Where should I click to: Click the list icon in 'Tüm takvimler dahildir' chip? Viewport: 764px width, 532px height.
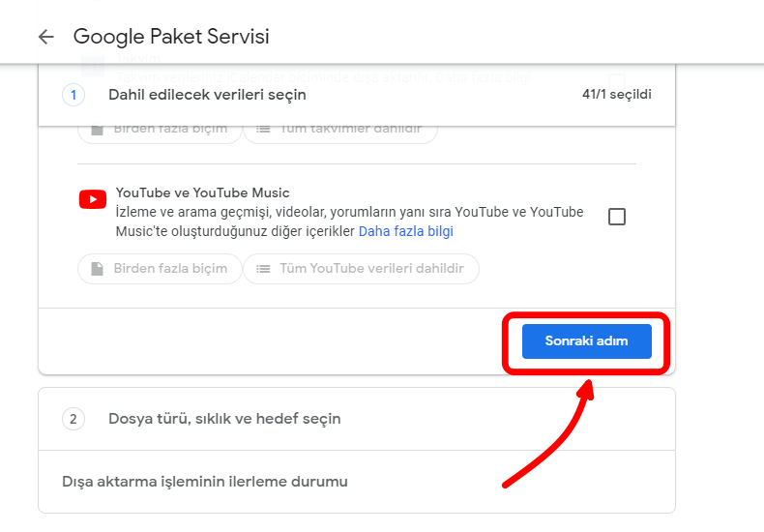coord(263,129)
